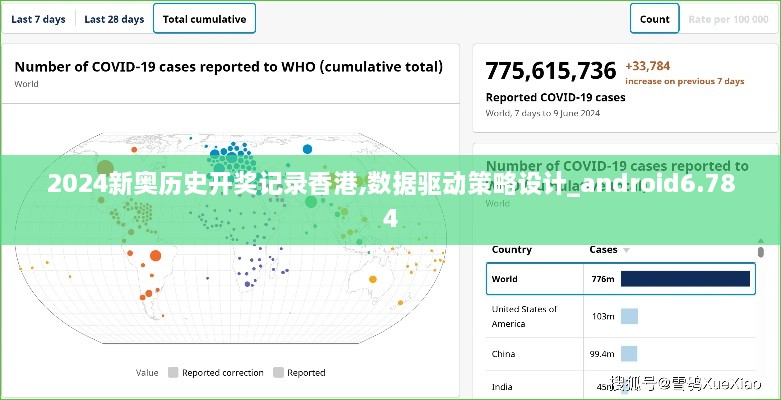
Task: Click Reported COVID-19 cases label
Action: pos(555,97)
